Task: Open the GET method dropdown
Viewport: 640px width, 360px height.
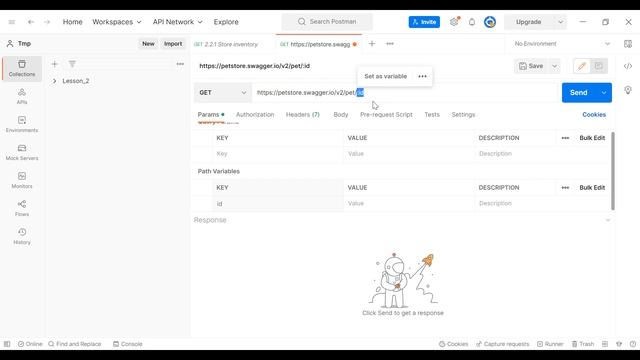Action: point(223,93)
